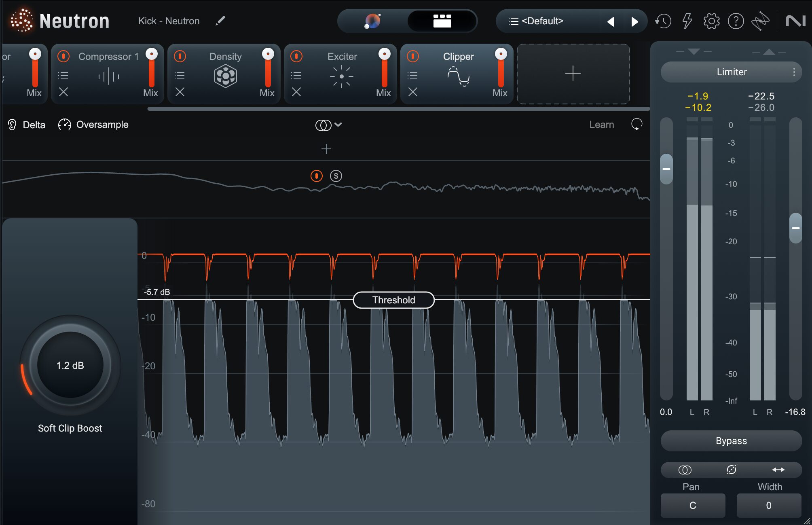Click the -16.8 output gain value
This screenshot has width=812, height=525.
pyautogui.click(x=795, y=412)
